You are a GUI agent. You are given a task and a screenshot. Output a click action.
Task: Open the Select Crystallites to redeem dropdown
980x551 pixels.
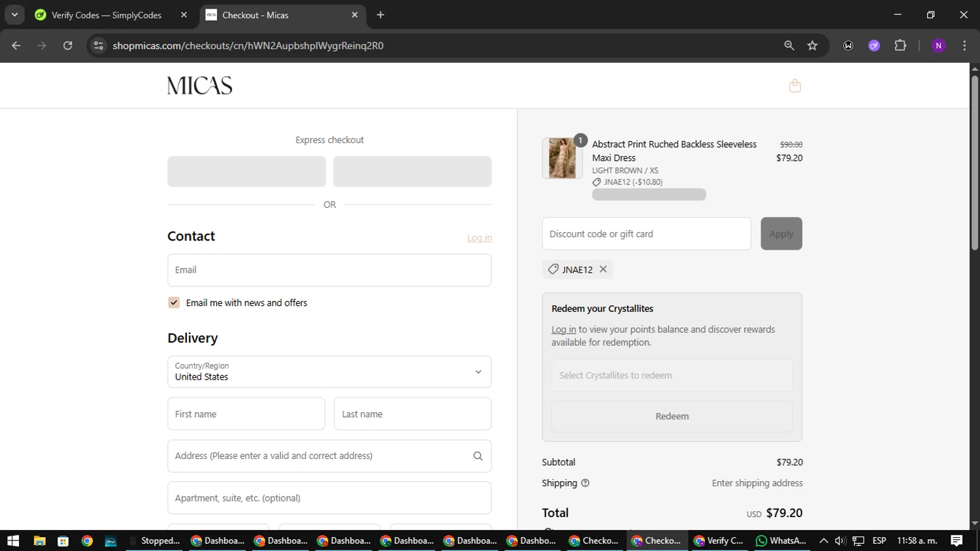point(672,375)
